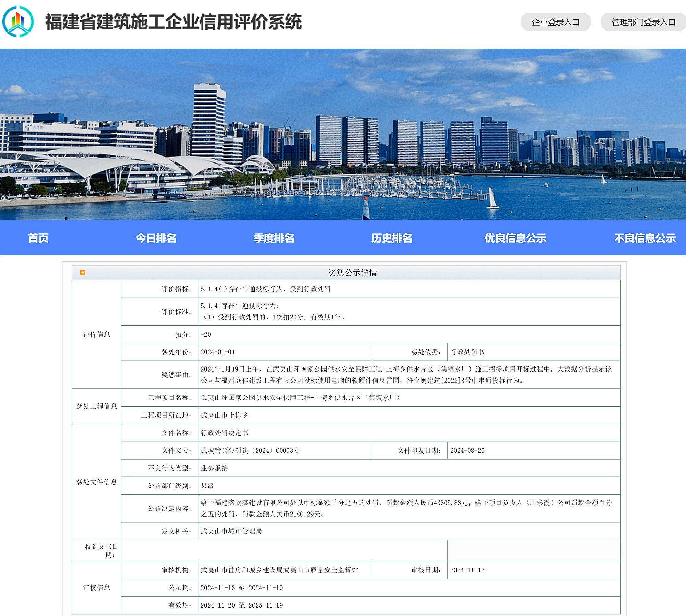Open the 管理部门登录入口 button
Image resolution: width=686 pixels, height=616 pixels.
[x=643, y=22]
